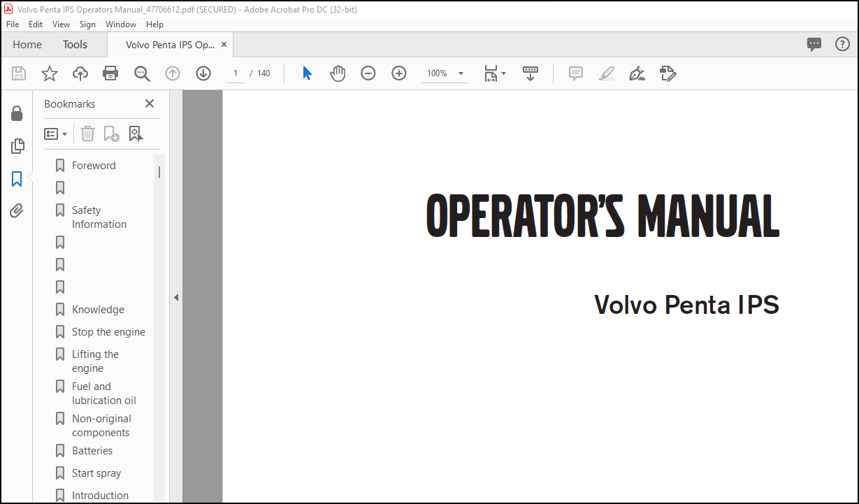This screenshot has height=504, width=859.
Task: Close the Volvo Penta IPS tab
Action: tap(224, 44)
